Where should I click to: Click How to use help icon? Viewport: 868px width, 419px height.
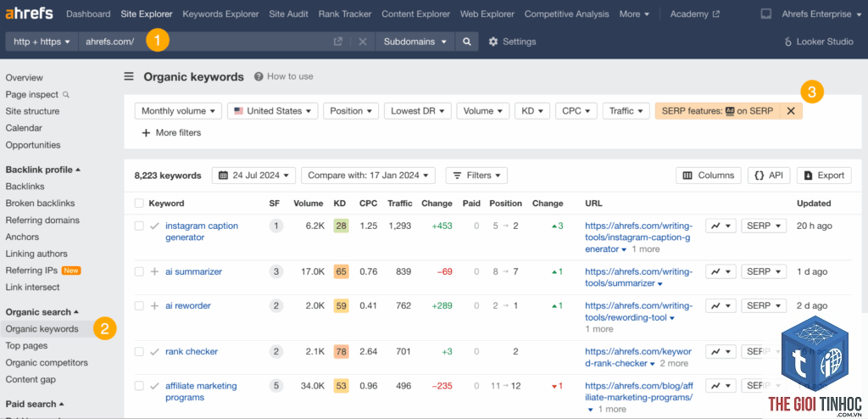[x=258, y=76]
